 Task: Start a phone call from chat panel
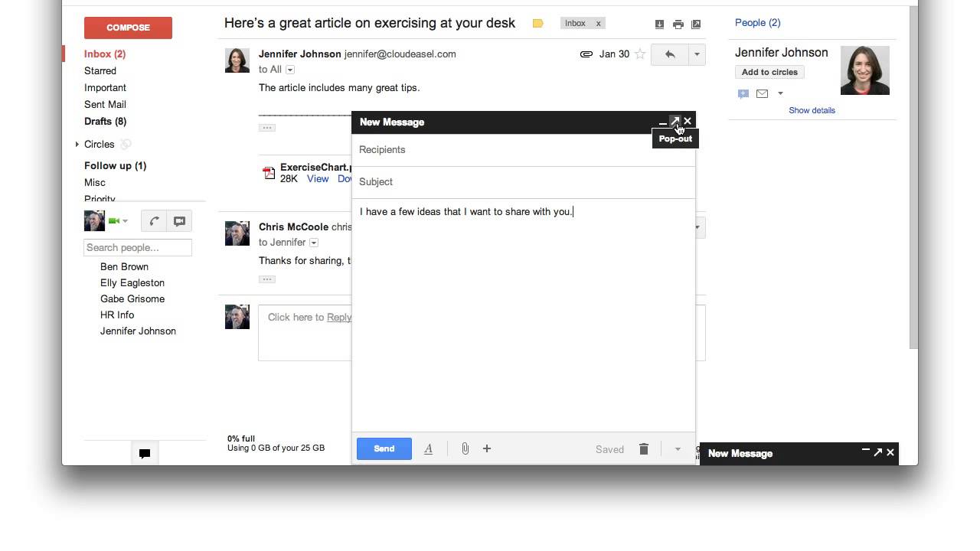click(x=154, y=221)
